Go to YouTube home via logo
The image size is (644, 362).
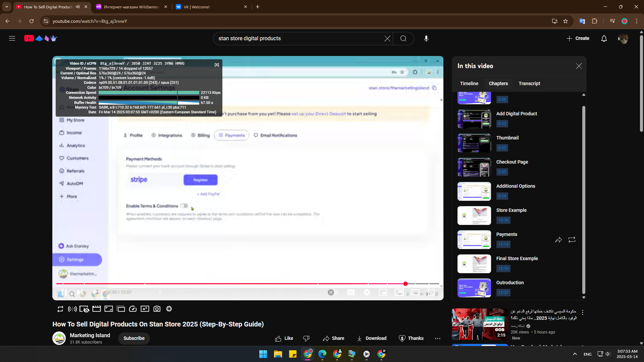pyautogui.click(x=41, y=39)
